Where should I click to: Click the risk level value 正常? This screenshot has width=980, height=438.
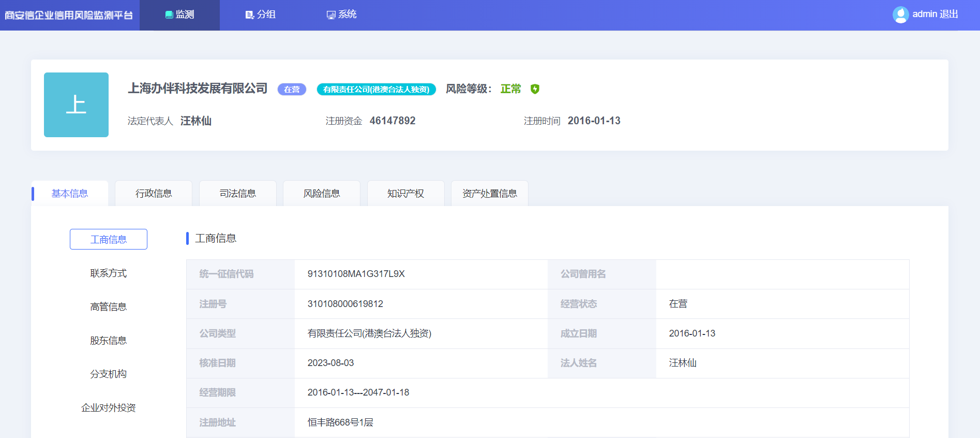(x=511, y=89)
